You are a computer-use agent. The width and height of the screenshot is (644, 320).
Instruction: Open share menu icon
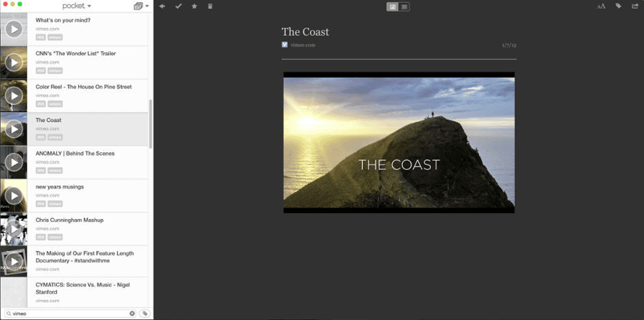click(635, 6)
